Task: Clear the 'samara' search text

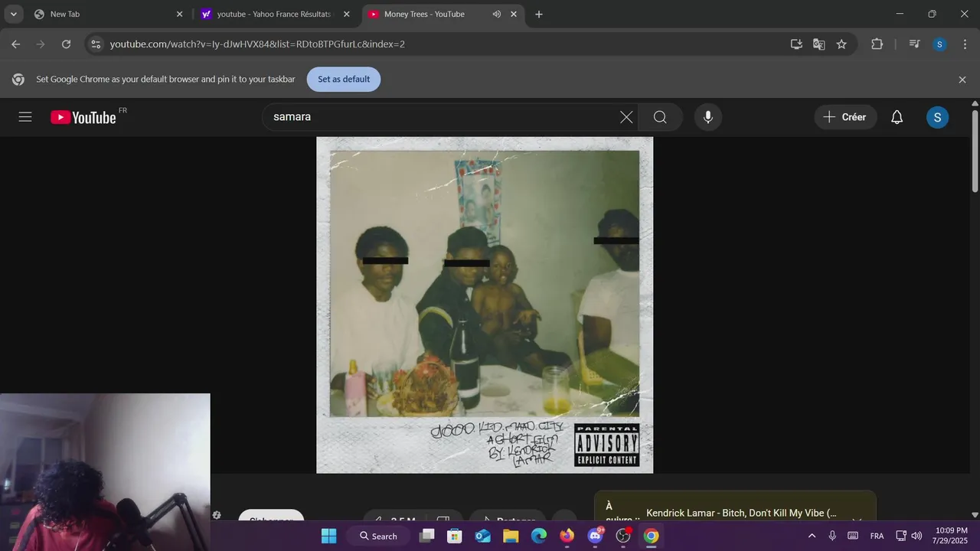Action: pyautogui.click(x=626, y=117)
